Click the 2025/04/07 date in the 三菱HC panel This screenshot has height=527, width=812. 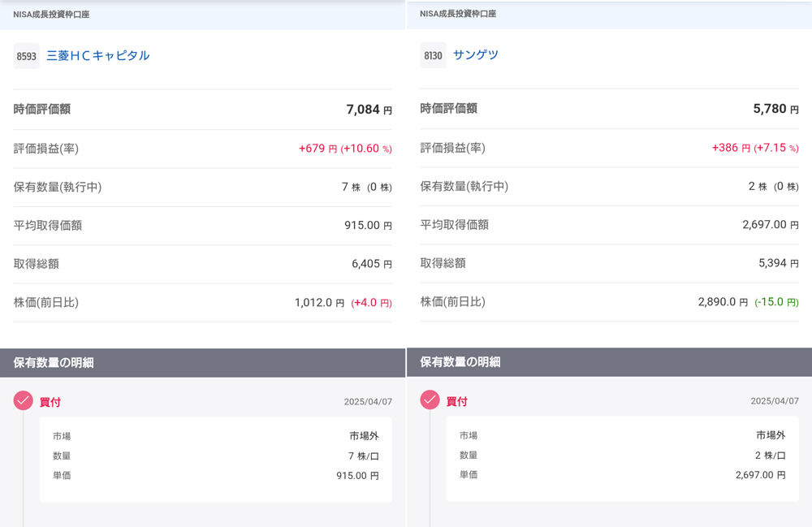pyautogui.click(x=368, y=402)
